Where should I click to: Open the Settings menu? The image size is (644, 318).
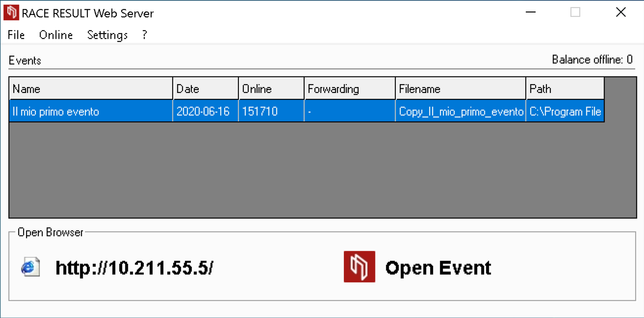[107, 35]
